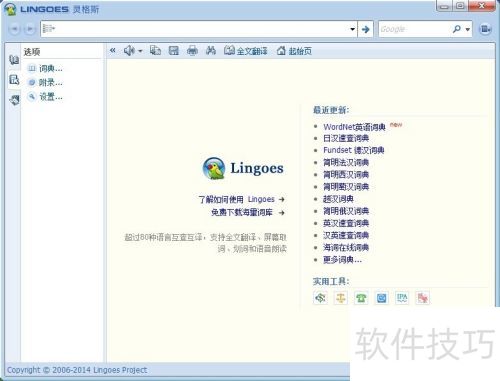
Task: Open 简明葡汉词典 link
Action: (x=346, y=187)
